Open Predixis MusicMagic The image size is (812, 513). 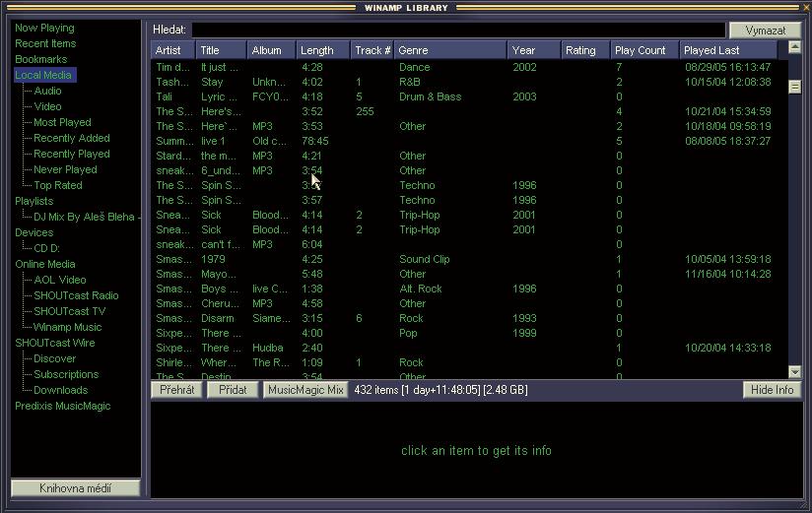click(x=63, y=406)
